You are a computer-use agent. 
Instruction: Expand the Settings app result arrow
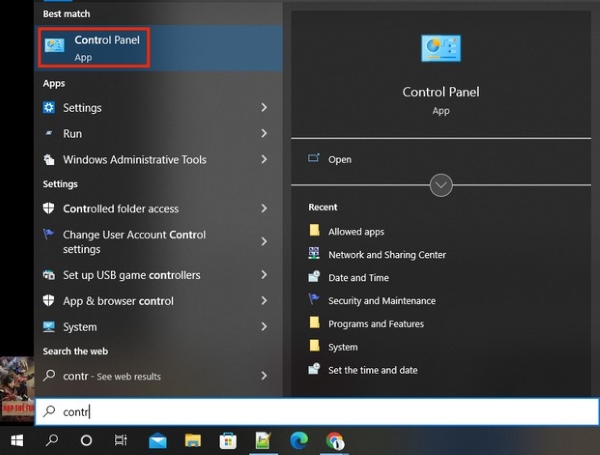264,108
